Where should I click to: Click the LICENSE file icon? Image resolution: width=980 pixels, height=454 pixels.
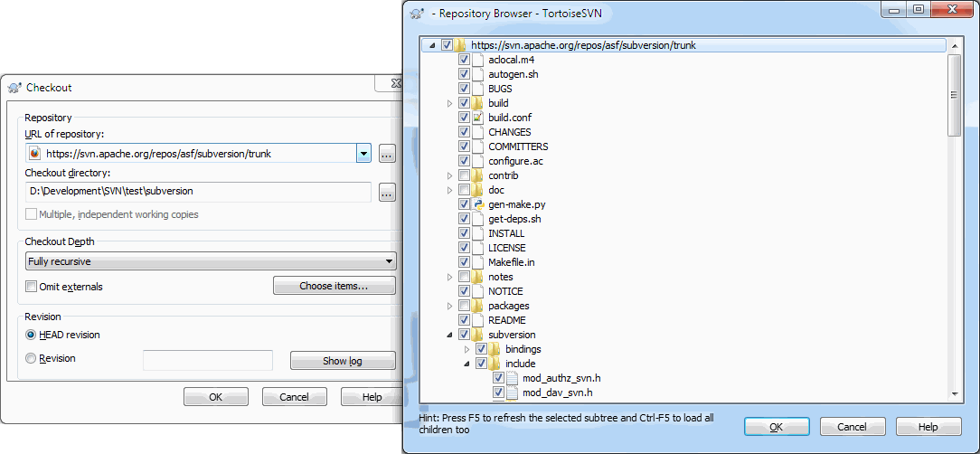(477, 248)
